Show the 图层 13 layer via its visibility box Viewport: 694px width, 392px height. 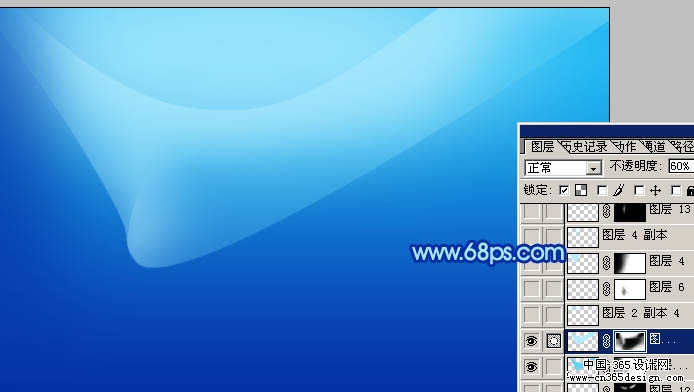click(531, 212)
